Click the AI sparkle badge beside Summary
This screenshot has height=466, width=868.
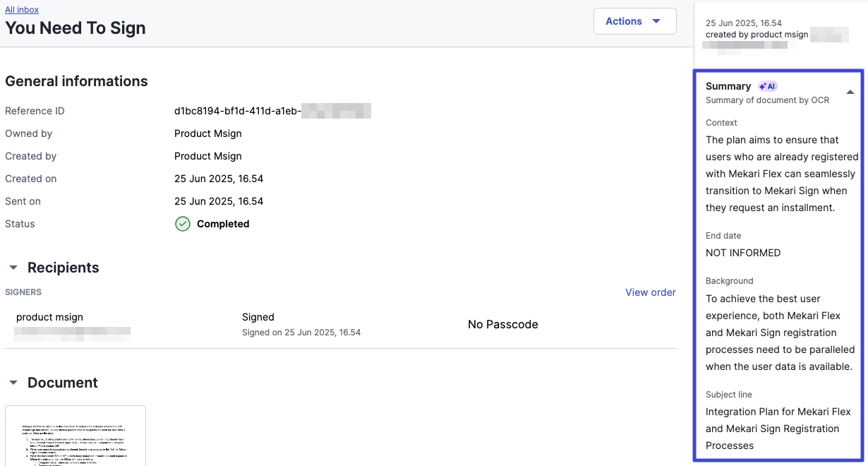click(x=768, y=86)
